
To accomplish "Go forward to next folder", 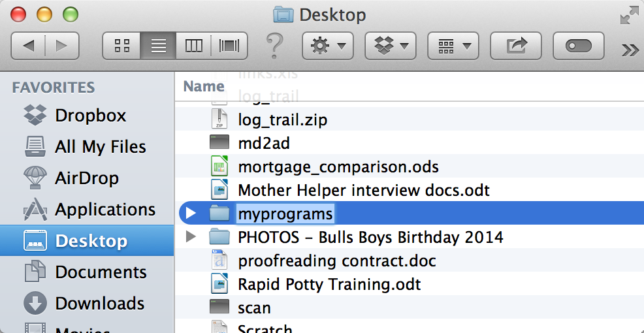I will pyautogui.click(x=61, y=46).
